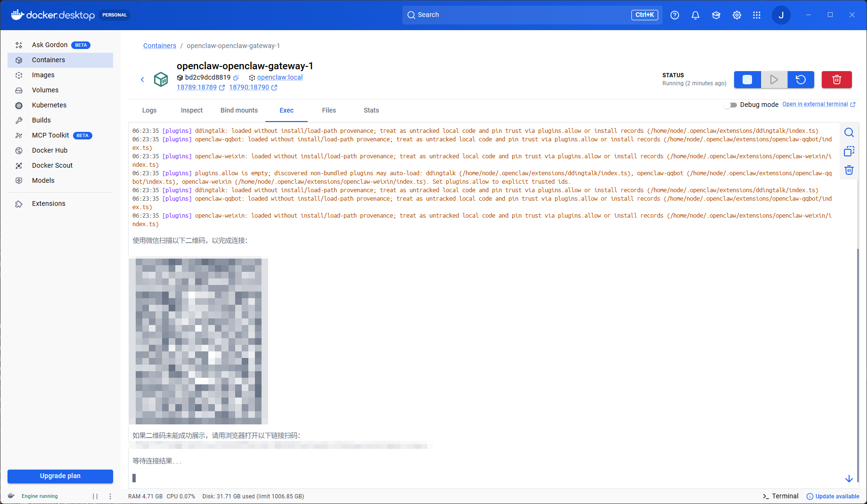Open Ask Gordon assistant
The height and width of the screenshot is (504, 867).
pos(60,45)
